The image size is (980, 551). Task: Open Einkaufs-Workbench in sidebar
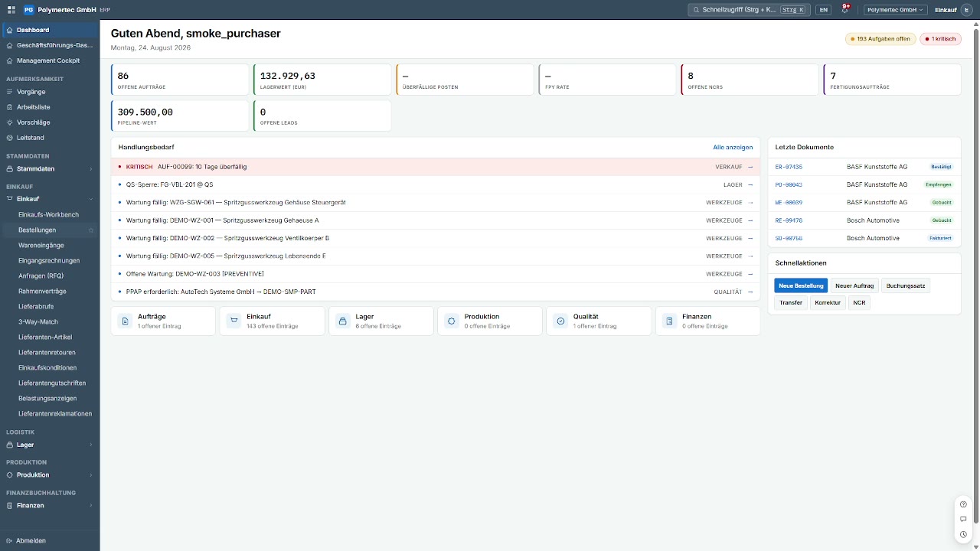tap(50, 215)
